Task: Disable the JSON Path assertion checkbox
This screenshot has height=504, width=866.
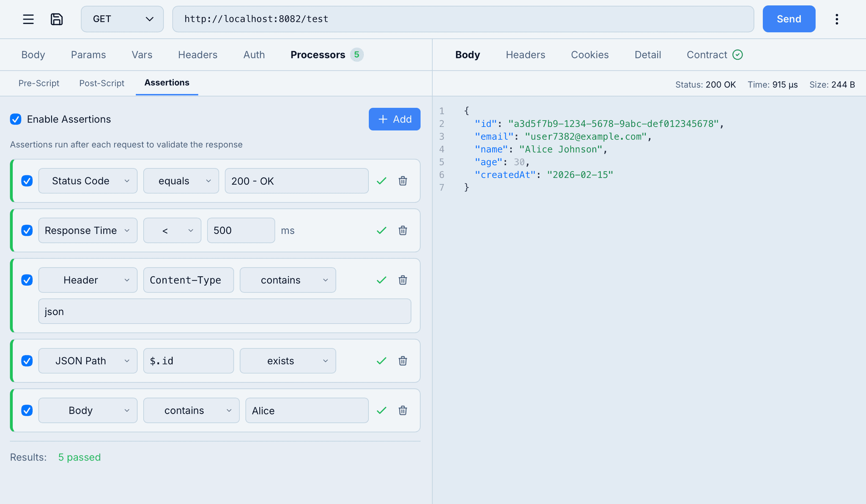Action: tap(27, 361)
